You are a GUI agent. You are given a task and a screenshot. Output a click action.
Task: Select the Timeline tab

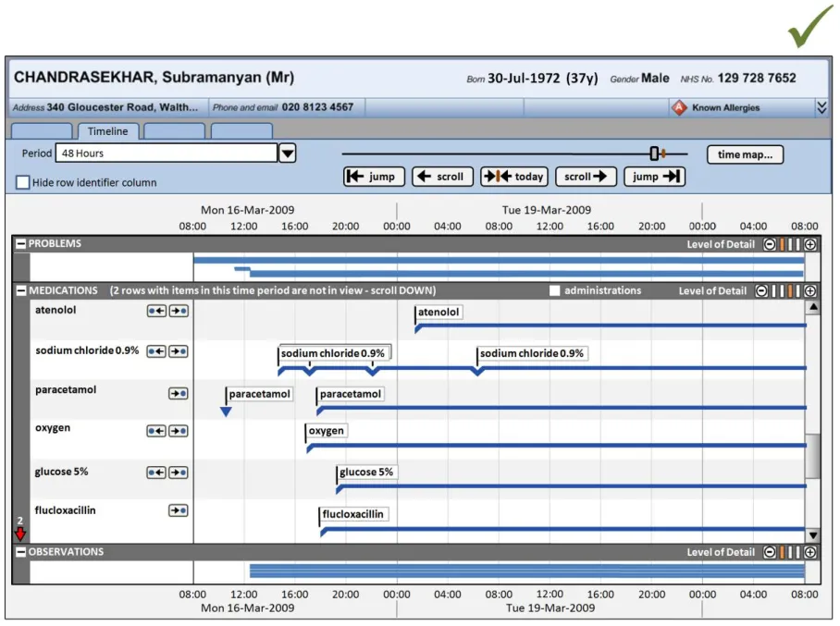point(108,131)
